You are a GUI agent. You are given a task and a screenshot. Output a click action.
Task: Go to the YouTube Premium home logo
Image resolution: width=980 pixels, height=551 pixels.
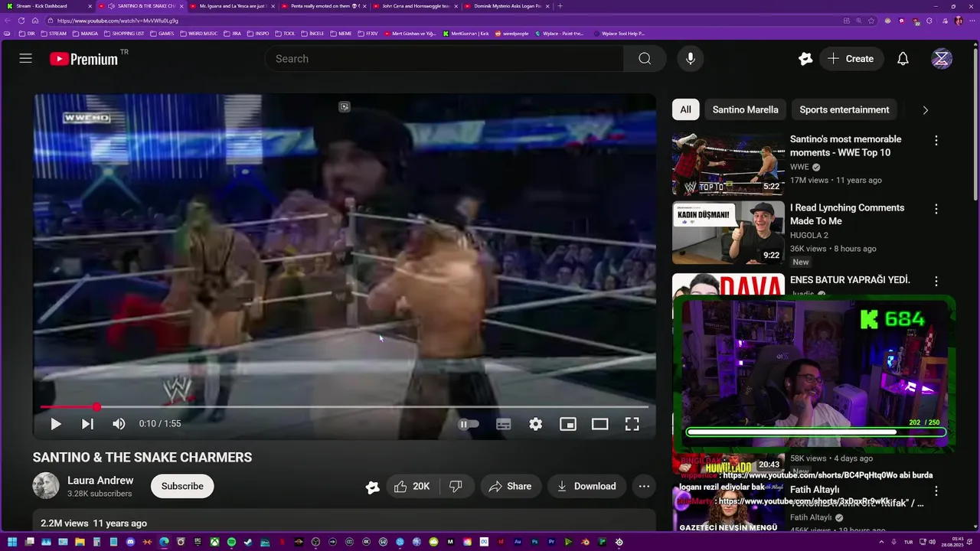point(83,59)
